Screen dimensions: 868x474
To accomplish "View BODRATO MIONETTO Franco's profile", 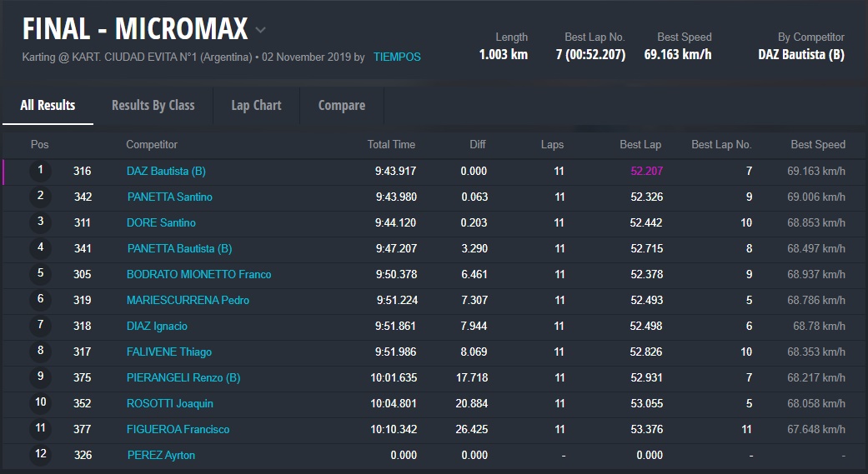I will click(198, 275).
